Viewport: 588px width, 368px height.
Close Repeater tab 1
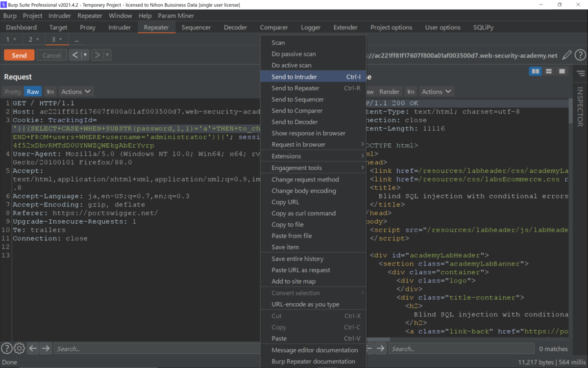[15, 39]
